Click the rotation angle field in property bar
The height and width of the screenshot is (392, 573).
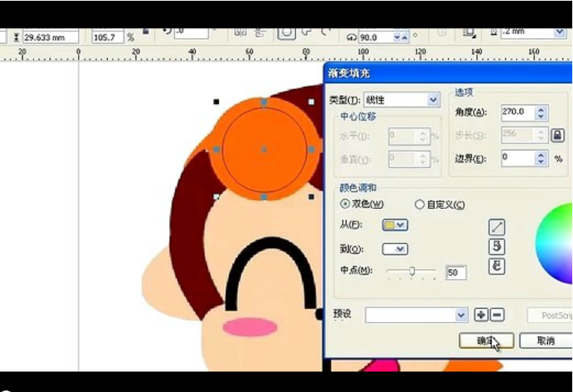(x=191, y=34)
